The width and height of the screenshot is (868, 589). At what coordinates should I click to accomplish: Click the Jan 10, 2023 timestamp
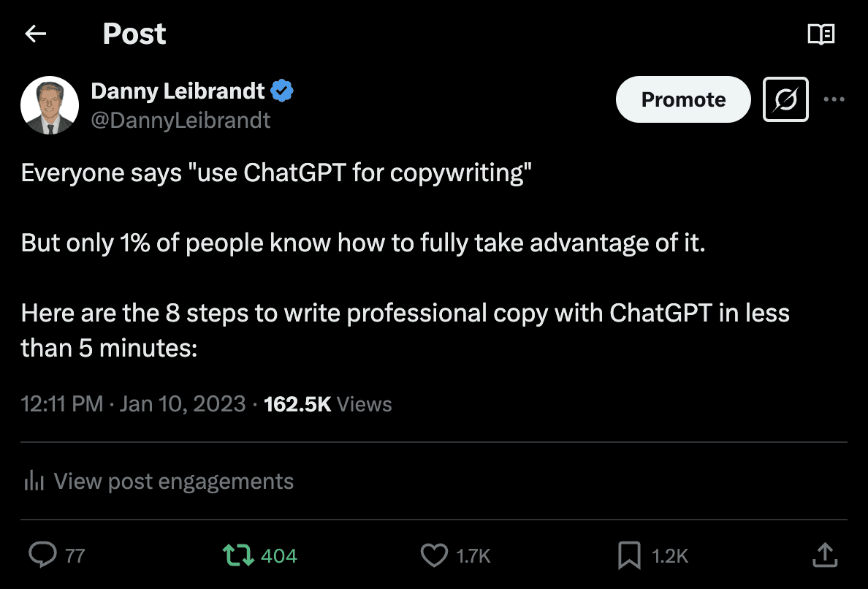[183, 403]
